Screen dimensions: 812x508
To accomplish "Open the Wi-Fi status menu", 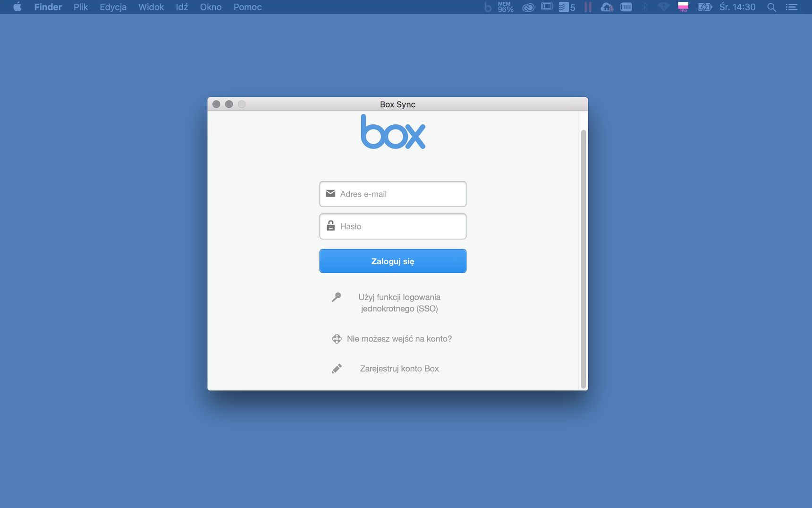I will point(664,7).
